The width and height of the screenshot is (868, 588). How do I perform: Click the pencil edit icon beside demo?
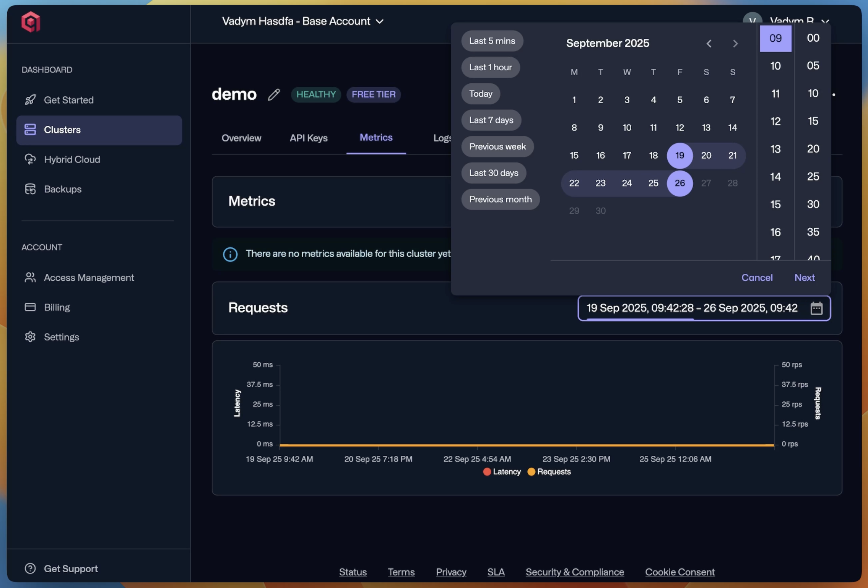(274, 94)
